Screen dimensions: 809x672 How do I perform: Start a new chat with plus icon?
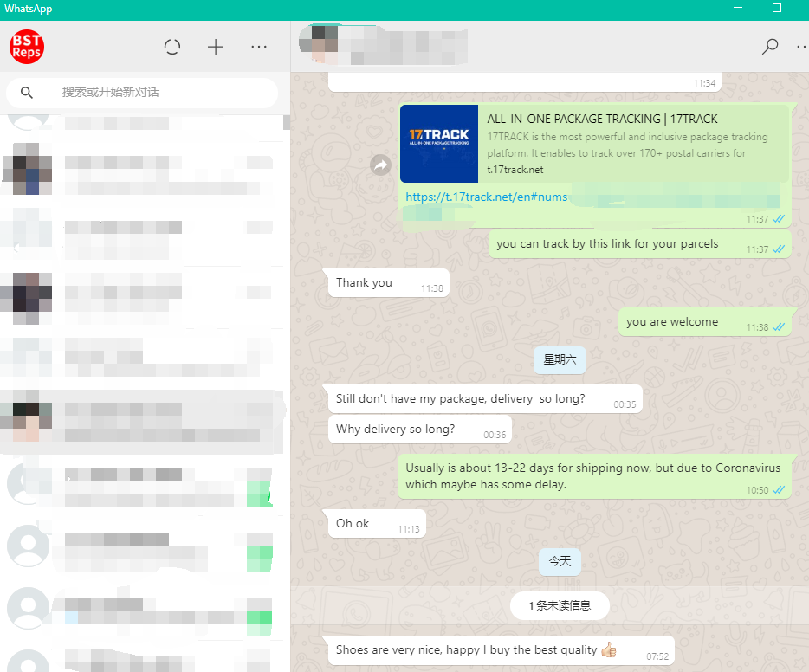click(216, 47)
